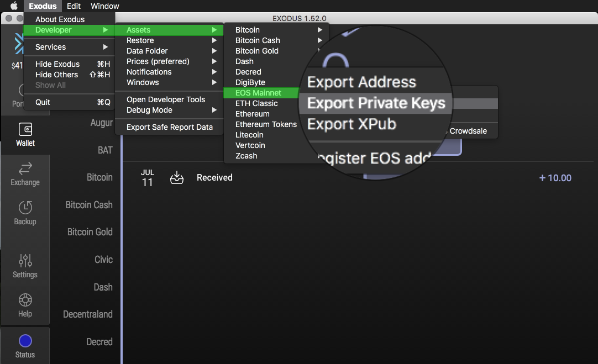Click the + 10.00 amount
Screen dimensions: 598x364
click(x=555, y=178)
